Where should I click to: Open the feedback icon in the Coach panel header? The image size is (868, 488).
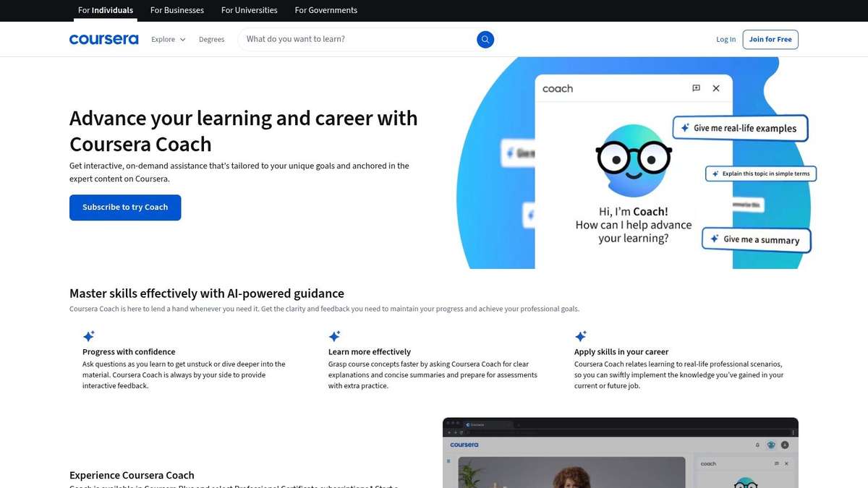click(695, 87)
